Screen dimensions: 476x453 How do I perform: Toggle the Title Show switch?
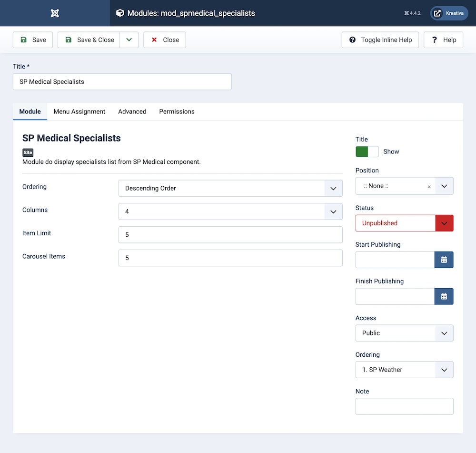point(367,151)
